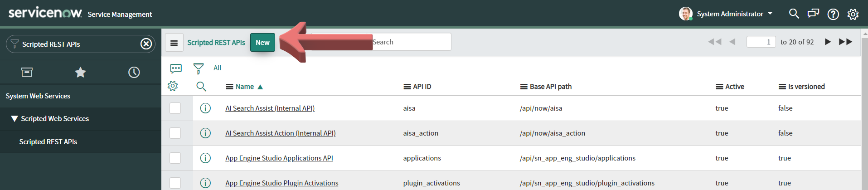
Task: Open the System Administrator user dropdown
Action: pyautogui.click(x=735, y=14)
